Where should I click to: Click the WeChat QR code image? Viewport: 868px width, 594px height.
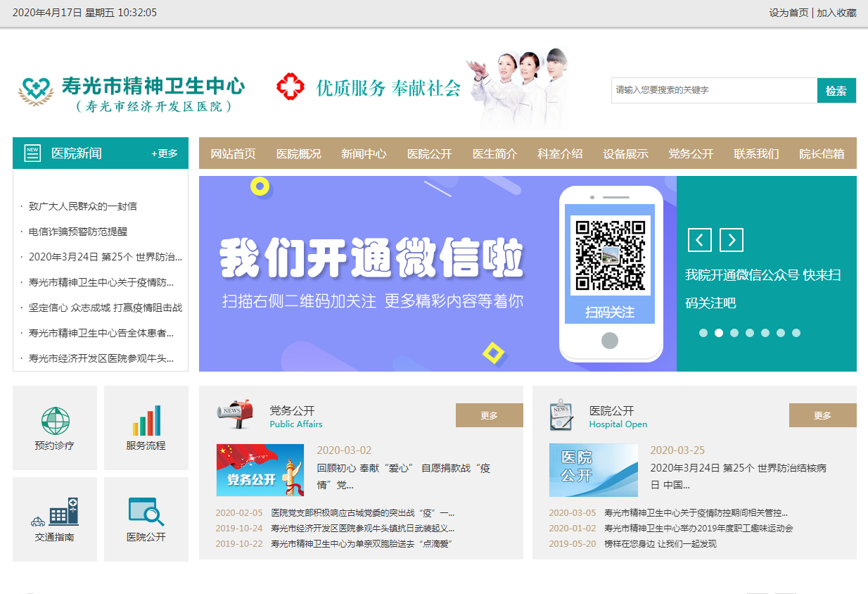coord(610,255)
